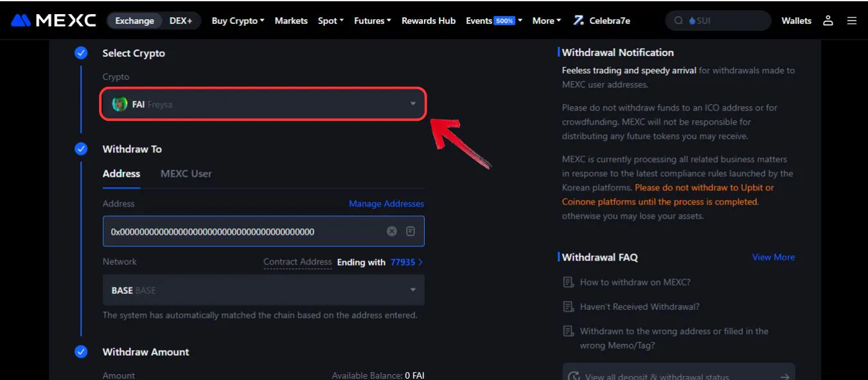Viewport: 868px width, 380px height.
Task: Expand the Futures menu
Action: tap(373, 21)
